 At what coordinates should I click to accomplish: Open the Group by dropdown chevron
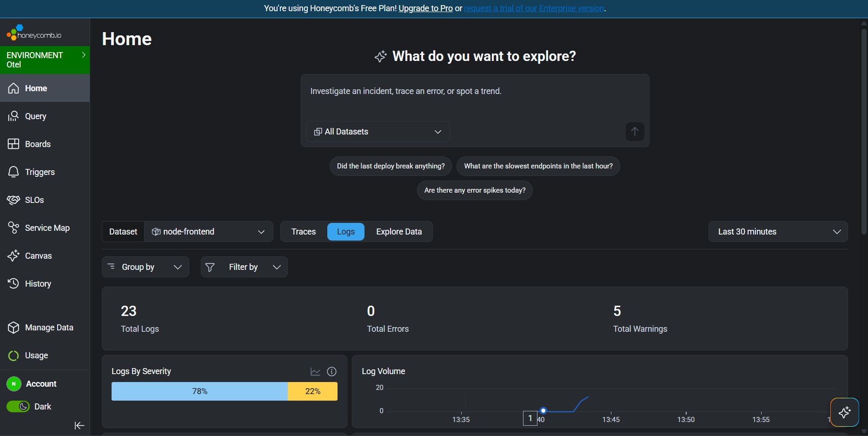(178, 267)
